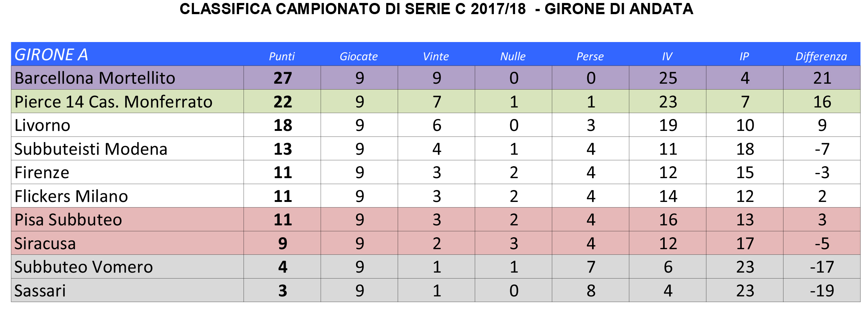Click the Sassari team name cell
868x328 pixels.
(x=40, y=290)
